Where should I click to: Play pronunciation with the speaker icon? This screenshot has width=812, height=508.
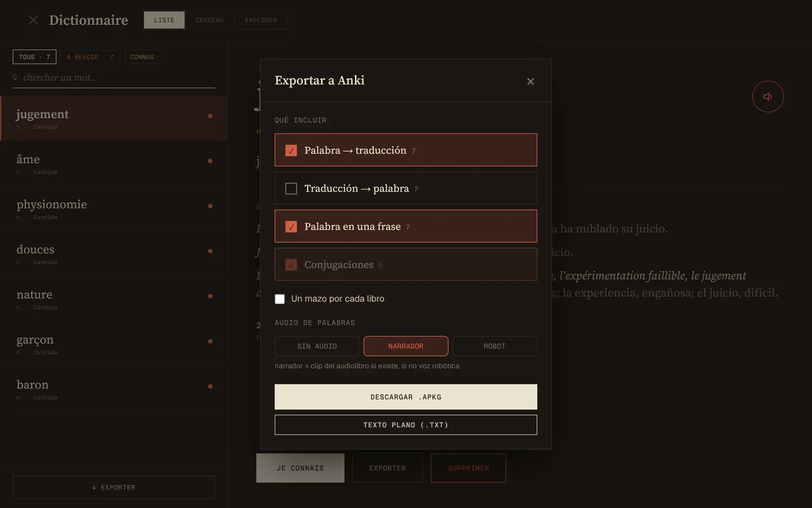(768, 97)
